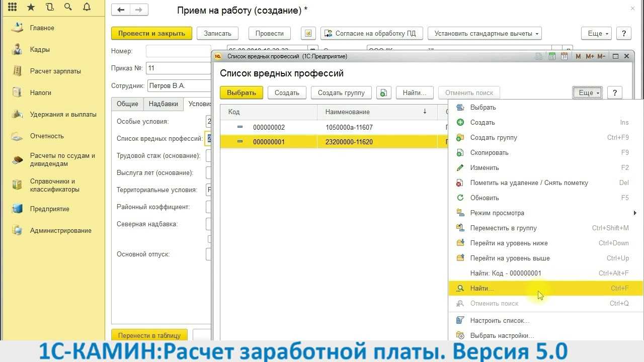Viewport: 644px width, 362px height.
Task: Click the Создать button in dialog toolbar
Action: (x=287, y=93)
